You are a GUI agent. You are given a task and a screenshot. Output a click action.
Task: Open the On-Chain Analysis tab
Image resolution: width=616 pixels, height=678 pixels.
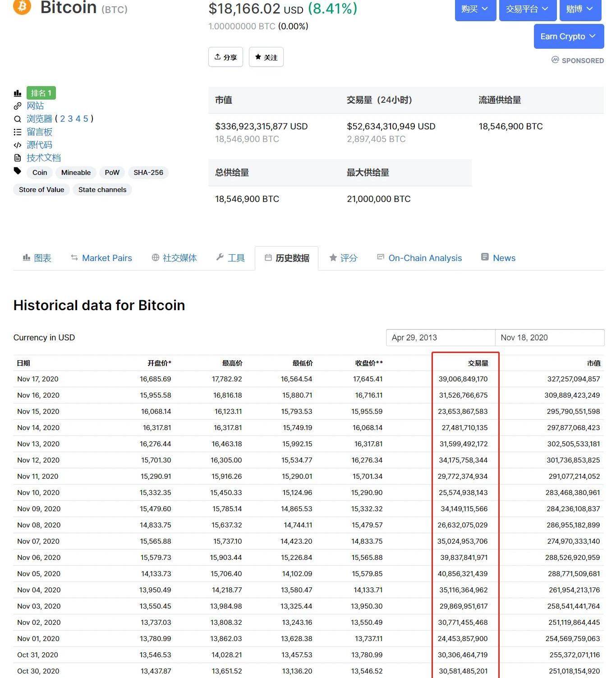tap(419, 258)
